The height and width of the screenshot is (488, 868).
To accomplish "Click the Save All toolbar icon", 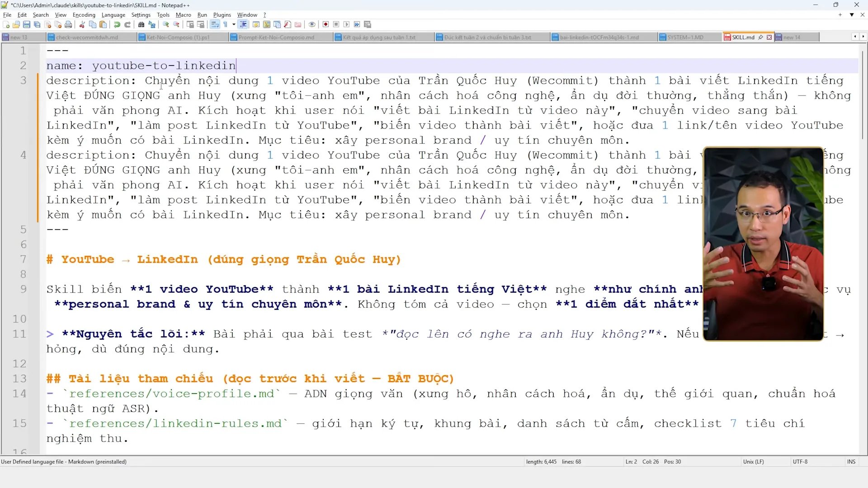I will tap(37, 24).
